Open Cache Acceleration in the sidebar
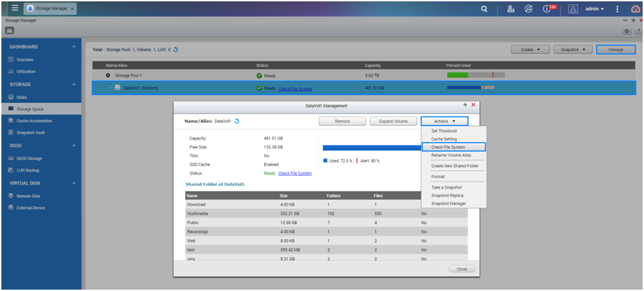This screenshot has height=291, width=644. tap(34, 121)
